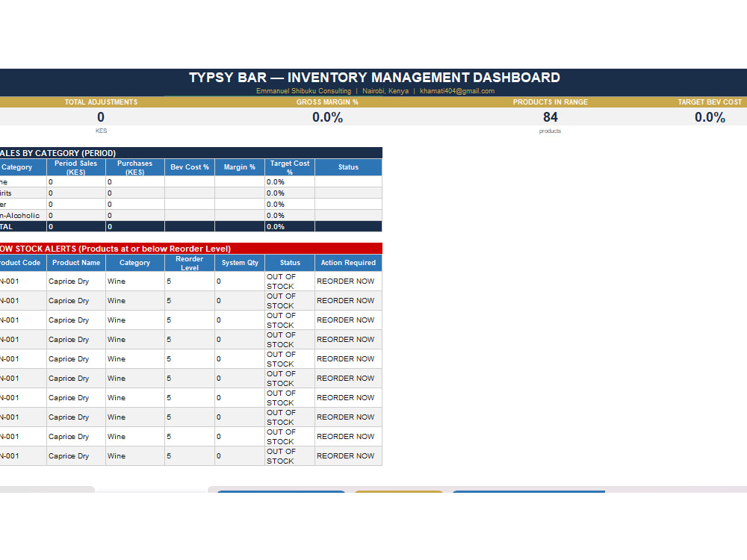The image size is (747, 560).
Task: Select the System Qty column header
Action: pyautogui.click(x=240, y=262)
